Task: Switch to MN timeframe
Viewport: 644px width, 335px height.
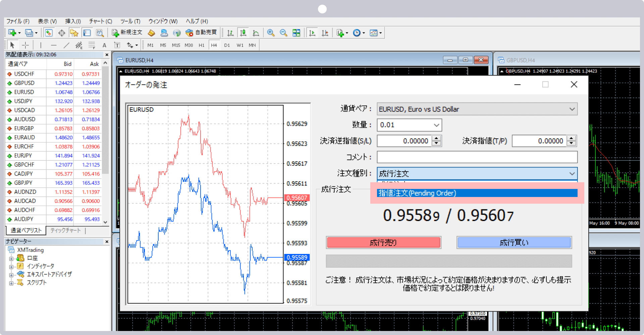Action: [x=252, y=45]
